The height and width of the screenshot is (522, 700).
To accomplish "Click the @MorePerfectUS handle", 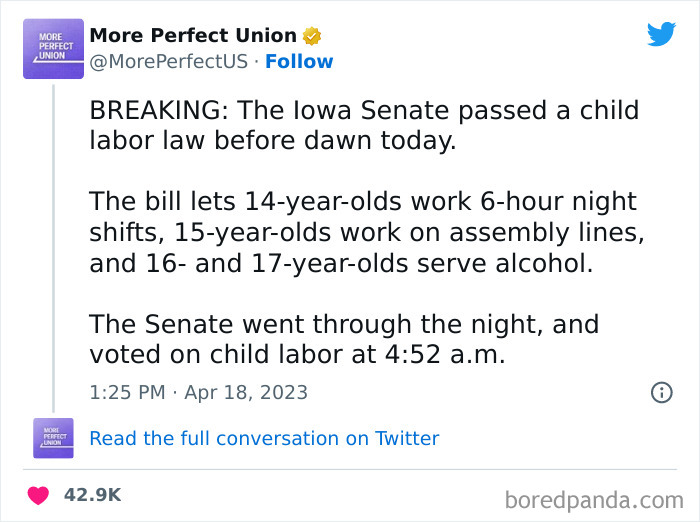I will point(168,61).
